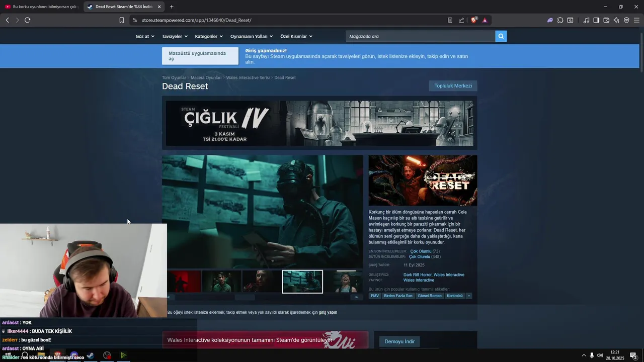Open the purple ghost extension icon
The image size is (644, 362).
click(x=550, y=20)
